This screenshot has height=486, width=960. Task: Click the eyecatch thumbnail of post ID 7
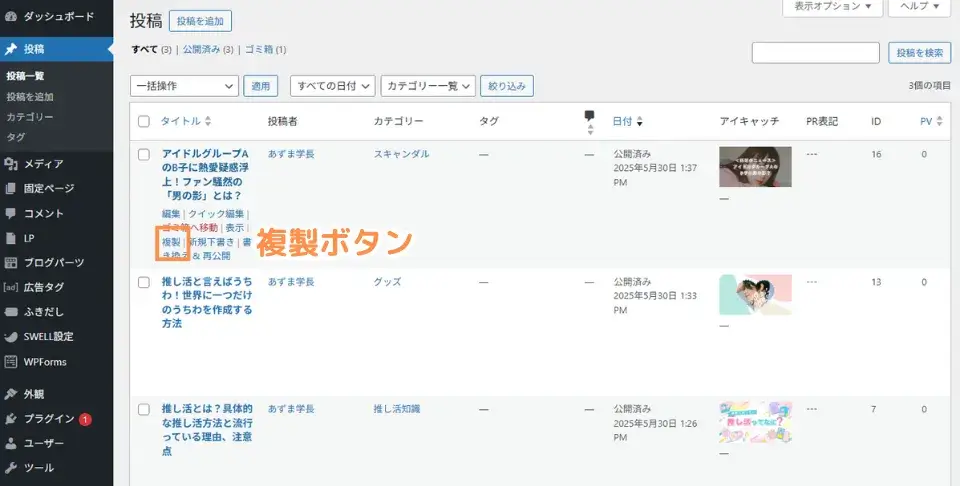coord(756,422)
